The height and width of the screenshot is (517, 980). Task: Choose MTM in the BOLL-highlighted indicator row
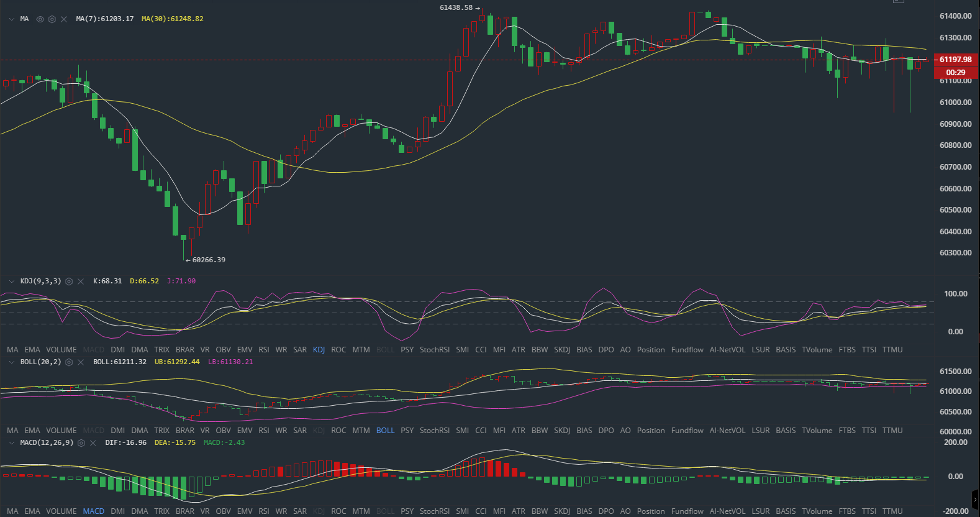click(361, 431)
